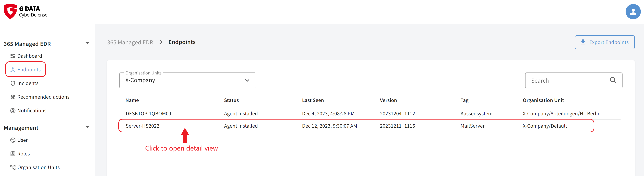Click the 365 Managed EDR breadcrumb link
Image resolution: width=644 pixels, height=176 pixels.
point(130,42)
